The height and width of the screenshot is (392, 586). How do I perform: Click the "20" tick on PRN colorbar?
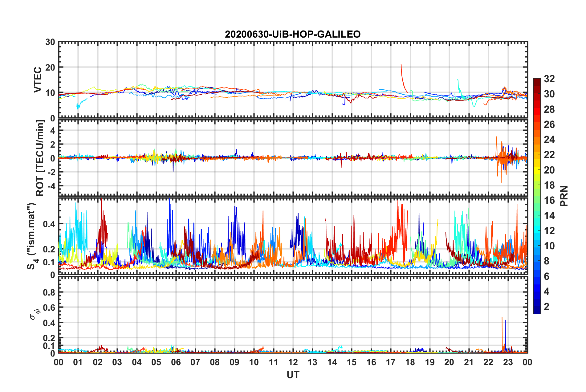pyautogui.click(x=549, y=170)
